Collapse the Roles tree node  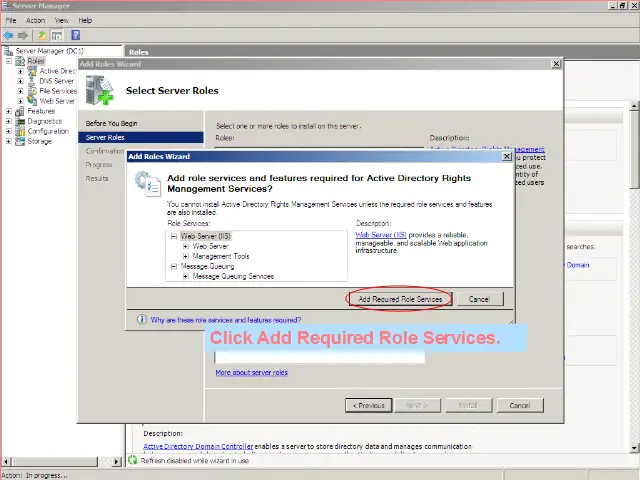click(9, 61)
